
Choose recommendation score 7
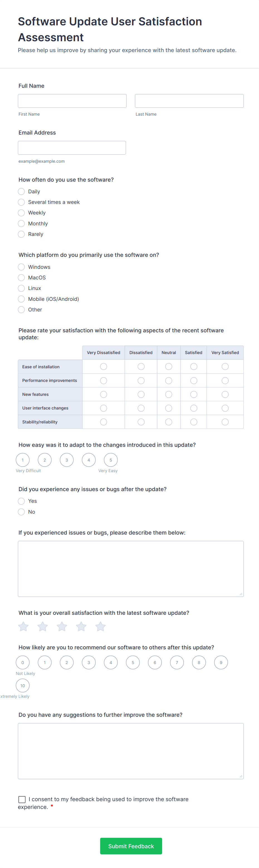[x=177, y=662]
